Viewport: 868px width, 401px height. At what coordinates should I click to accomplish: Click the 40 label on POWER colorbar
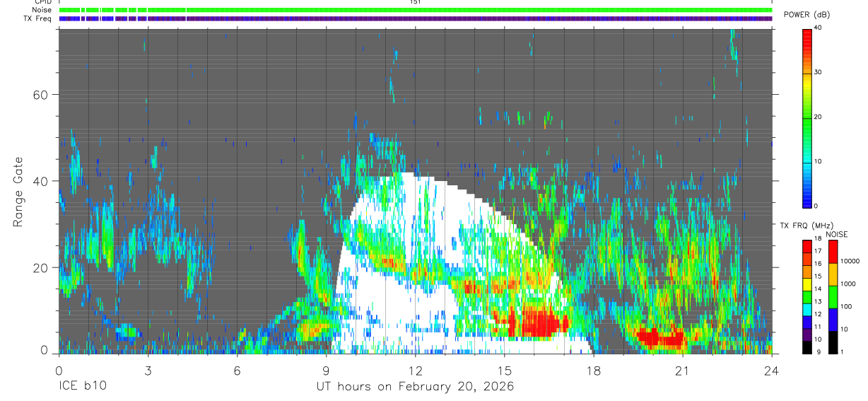819,28
